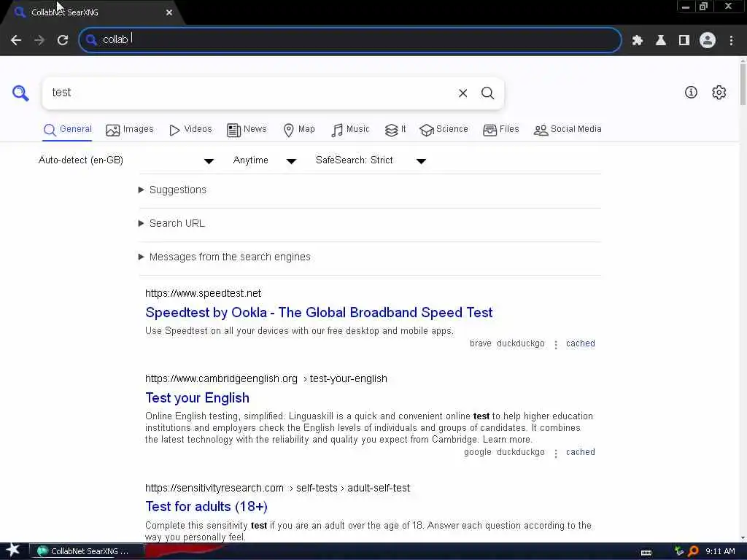Screen dimensions: 747x560
Task: Click the cambridgeenglish.org result URL
Action: click(x=266, y=379)
